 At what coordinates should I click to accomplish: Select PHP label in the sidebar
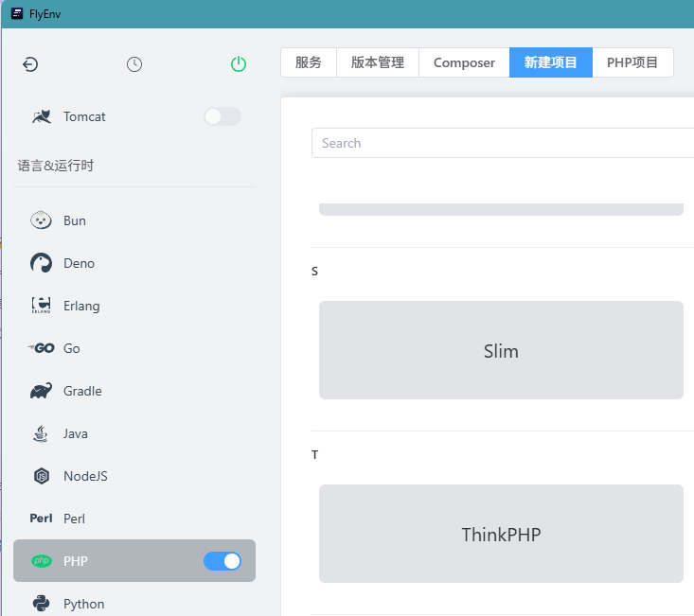pos(76,561)
